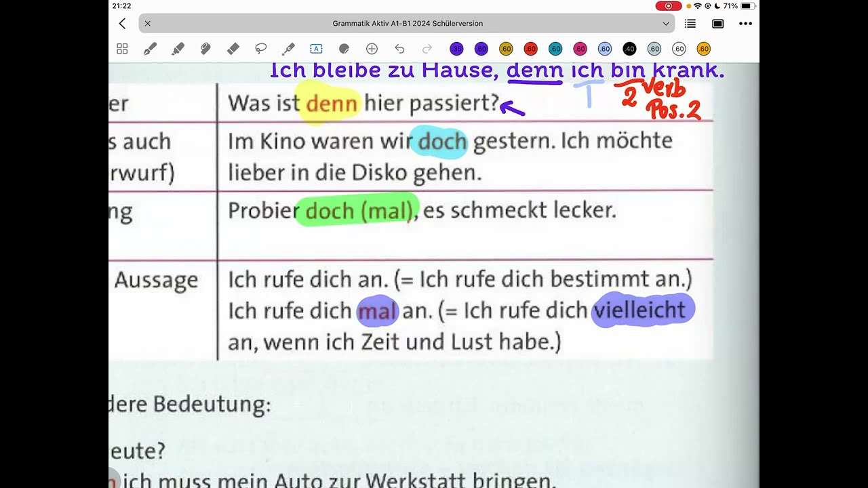868x488 pixels.
Task: Open the three-dots more options menu
Action: tap(745, 24)
